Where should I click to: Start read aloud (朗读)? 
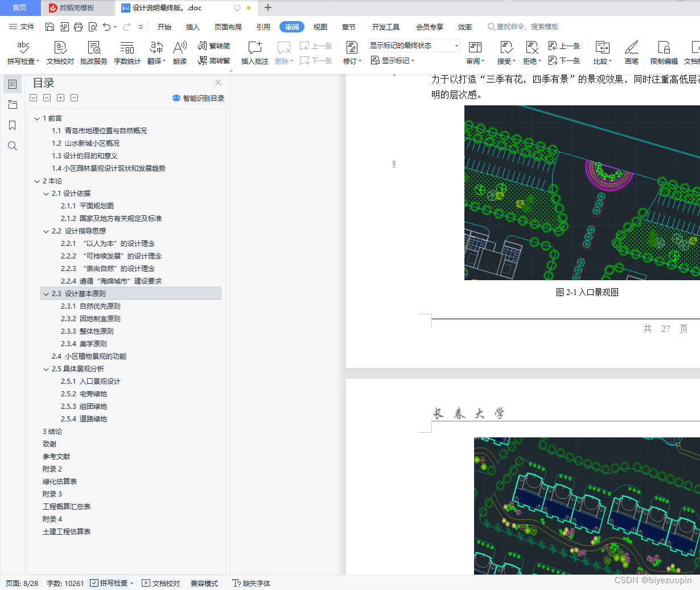pos(180,53)
